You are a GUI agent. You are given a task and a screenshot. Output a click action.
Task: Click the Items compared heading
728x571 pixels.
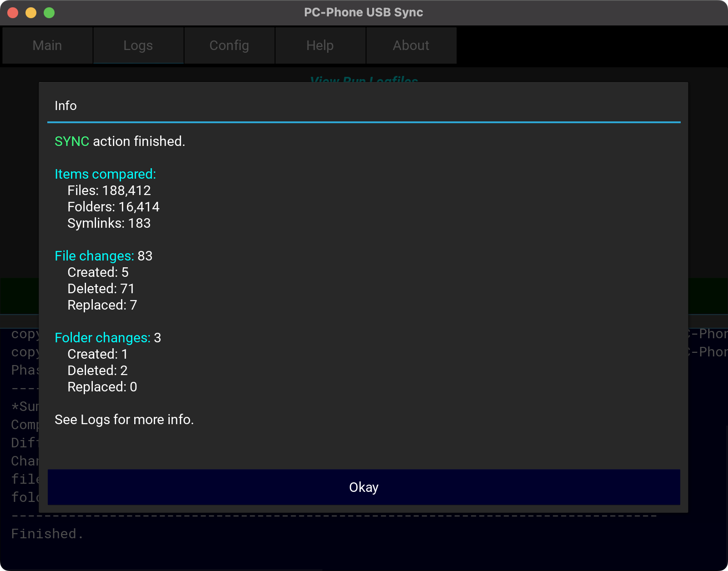click(x=105, y=174)
